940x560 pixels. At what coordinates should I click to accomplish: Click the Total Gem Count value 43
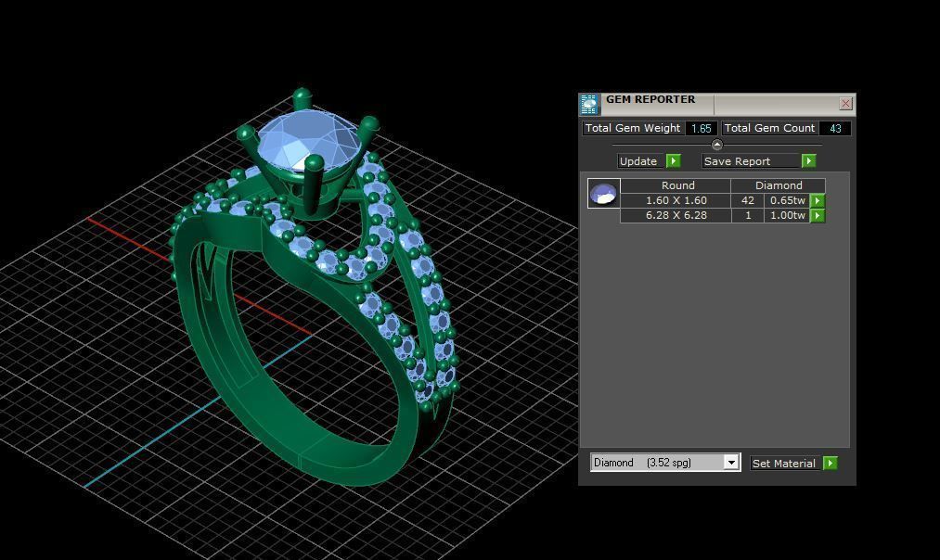(x=835, y=128)
